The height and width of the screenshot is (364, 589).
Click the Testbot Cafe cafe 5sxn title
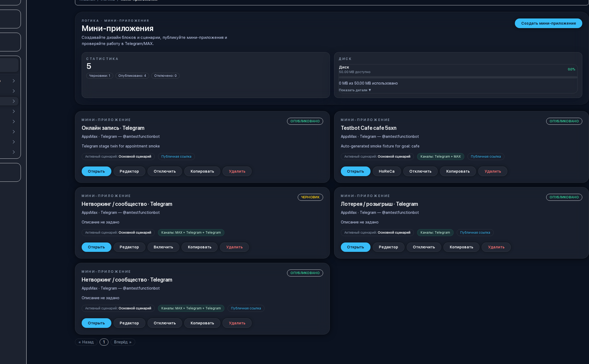368,128
